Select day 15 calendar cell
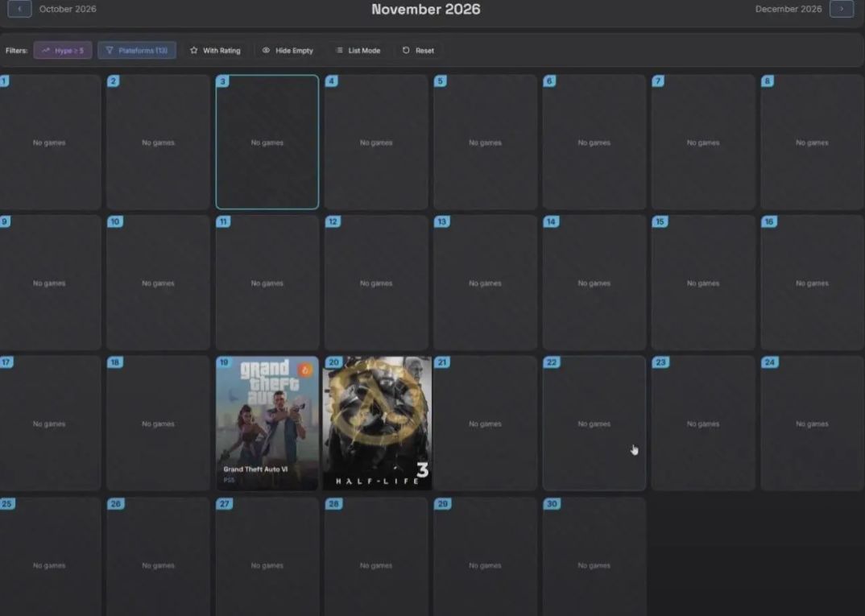Viewport: 865px width, 616px height. click(x=703, y=283)
